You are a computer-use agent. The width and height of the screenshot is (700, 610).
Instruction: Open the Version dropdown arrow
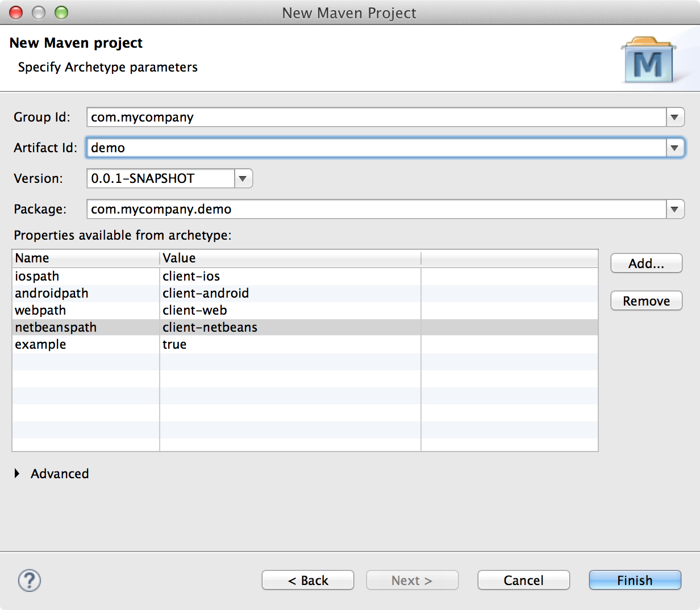point(243,179)
